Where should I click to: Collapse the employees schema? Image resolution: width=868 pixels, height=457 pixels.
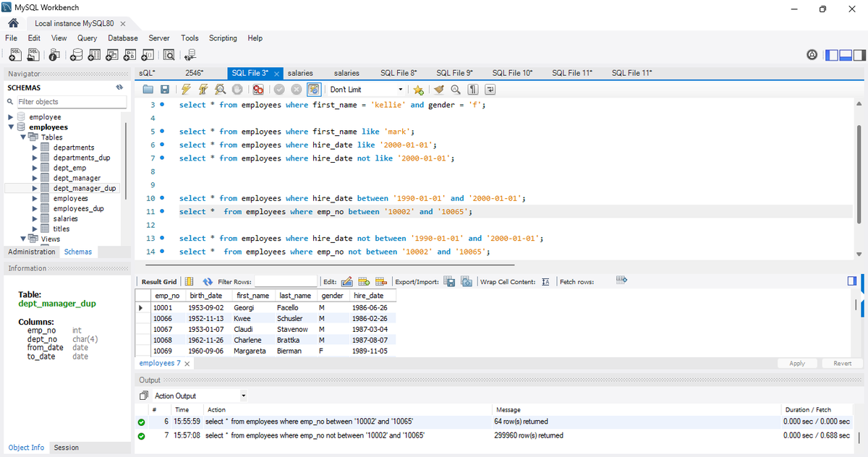click(10, 127)
